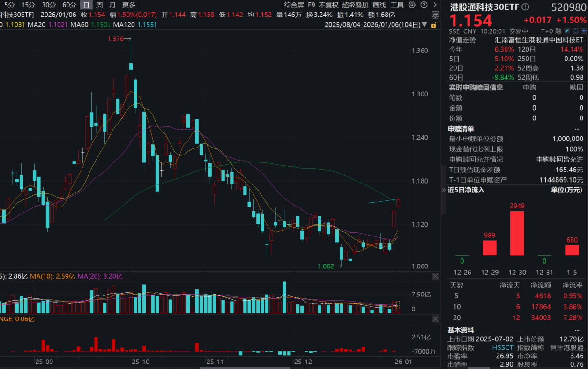Toggle 不复权 price adjustment mode
The width and height of the screenshot is (588, 369).
[327, 5]
